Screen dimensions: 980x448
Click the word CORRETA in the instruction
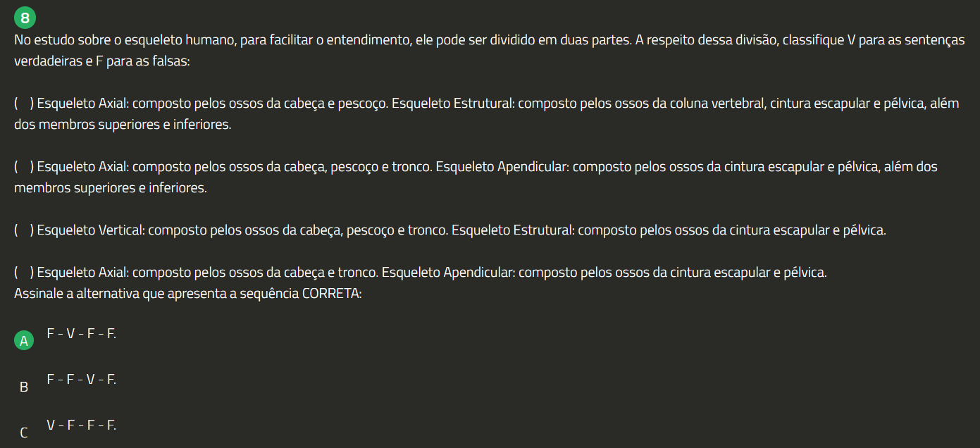click(x=331, y=293)
